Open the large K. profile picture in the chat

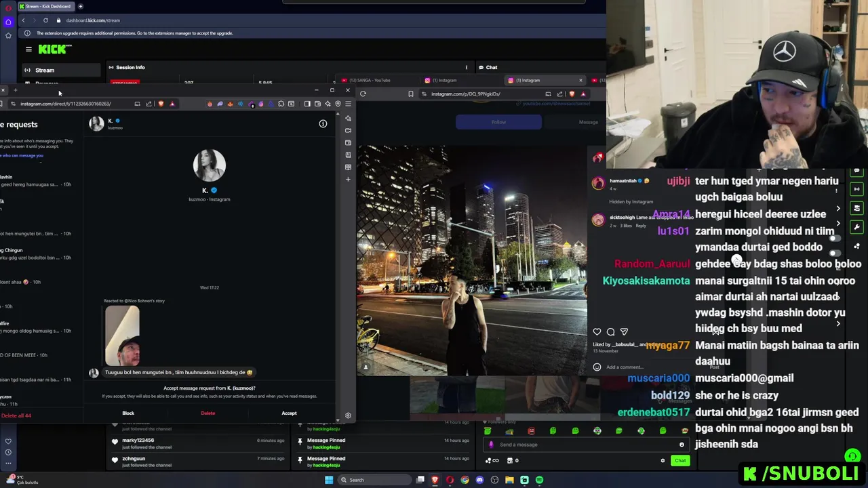(x=209, y=165)
